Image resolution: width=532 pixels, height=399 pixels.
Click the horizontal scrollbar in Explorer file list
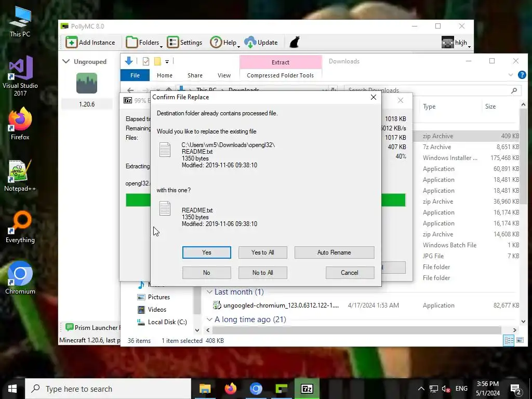(356, 330)
